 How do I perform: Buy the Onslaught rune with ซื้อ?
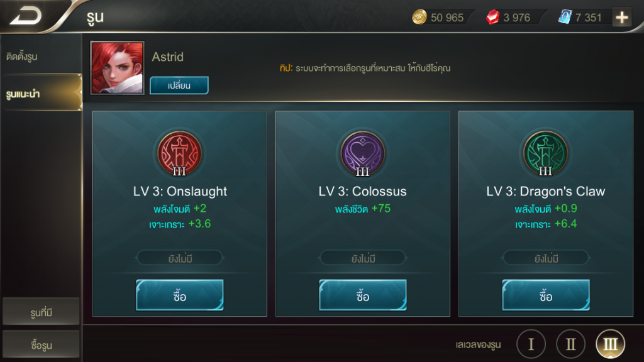[x=179, y=295]
